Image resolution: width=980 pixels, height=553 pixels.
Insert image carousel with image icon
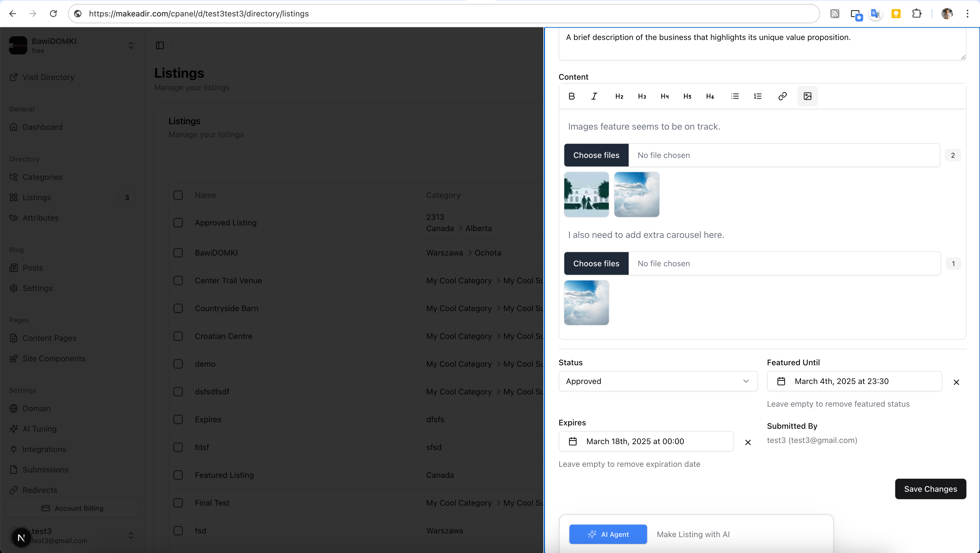(x=807, y=96)
